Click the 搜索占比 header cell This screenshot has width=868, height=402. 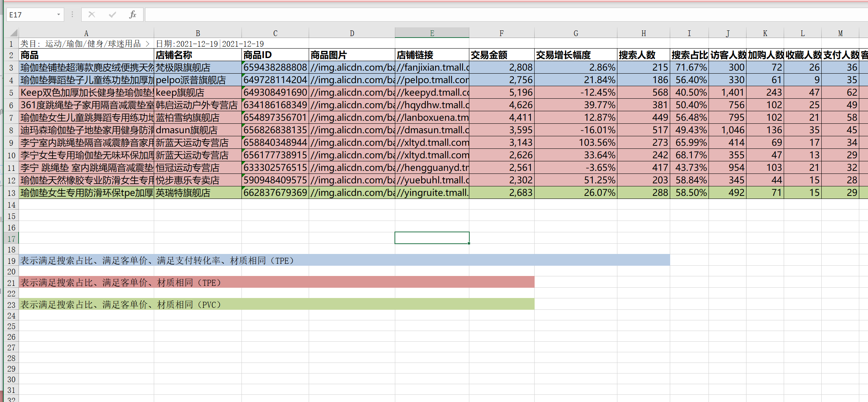689,55
